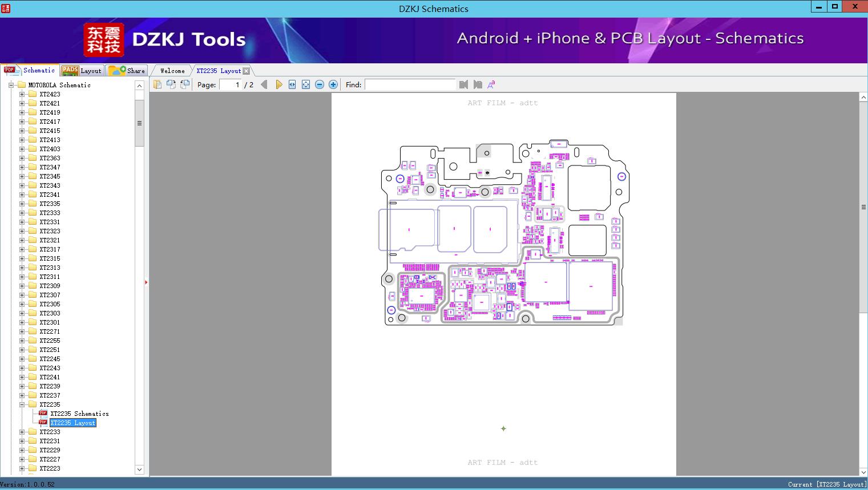Click the XT2235 folder icon
The image size is (868, 490).
pyautogui.click(x=33, y=404)
